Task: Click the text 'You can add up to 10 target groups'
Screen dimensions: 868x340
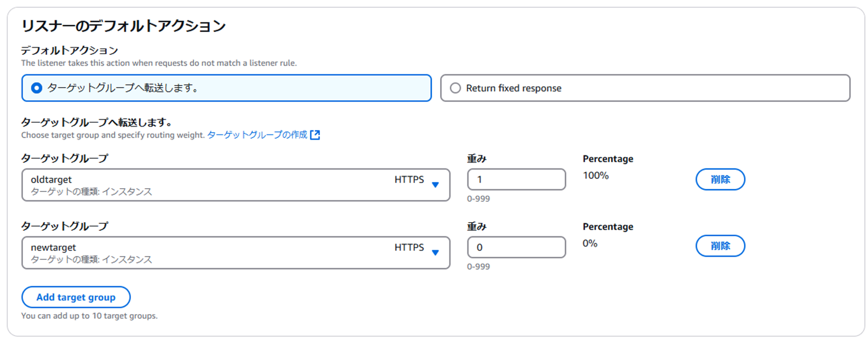Action: [x=89, y=316]
